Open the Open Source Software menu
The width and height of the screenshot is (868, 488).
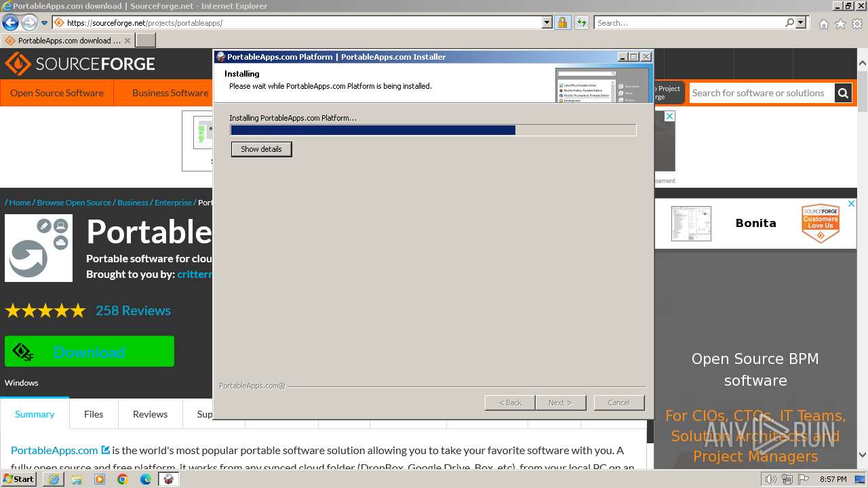pyautogui.click(x=57, y=93)
